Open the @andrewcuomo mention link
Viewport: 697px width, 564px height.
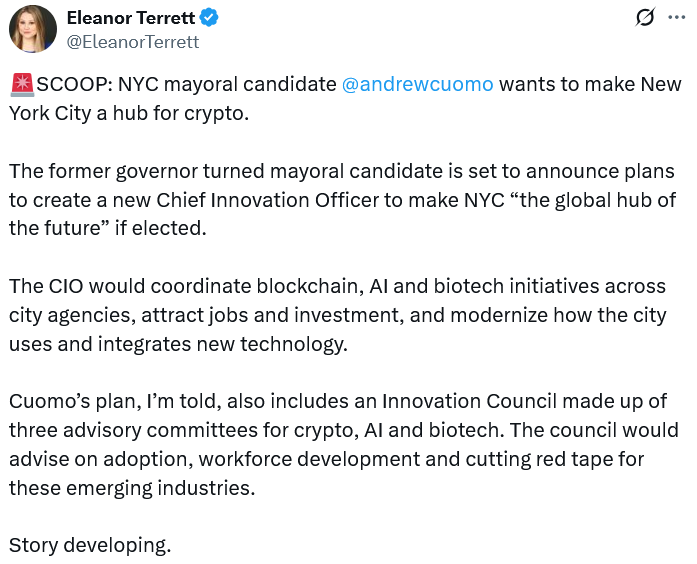(x=417, y=84)
